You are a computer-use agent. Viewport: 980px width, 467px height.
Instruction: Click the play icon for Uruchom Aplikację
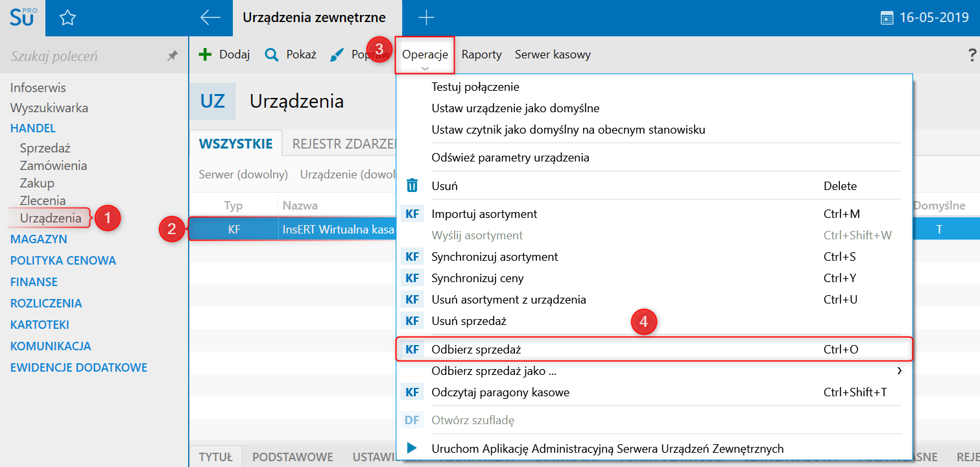pos(412,448)
